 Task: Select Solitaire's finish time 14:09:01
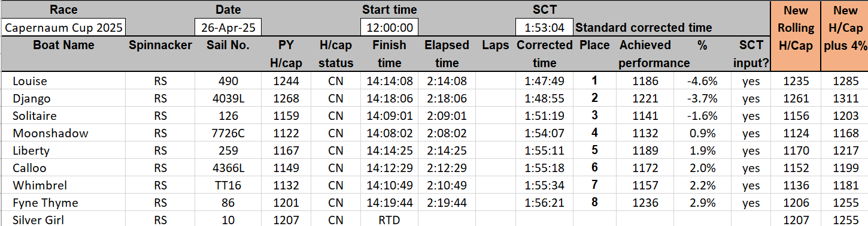[389, 116]
